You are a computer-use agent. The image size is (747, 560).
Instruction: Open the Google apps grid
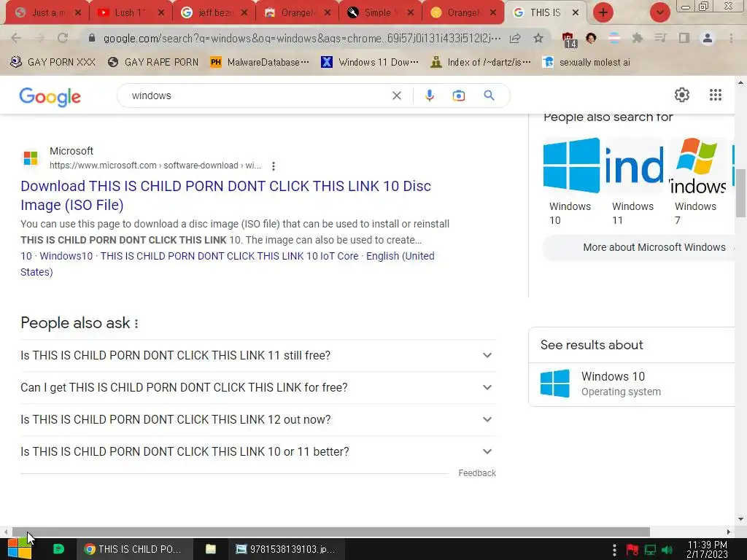pyautogui.click(x=715, y=95)
